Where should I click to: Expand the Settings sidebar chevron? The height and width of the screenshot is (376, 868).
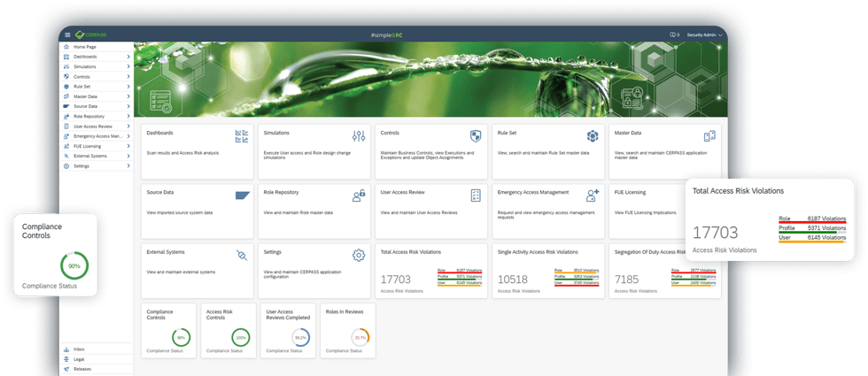[128, 166]
